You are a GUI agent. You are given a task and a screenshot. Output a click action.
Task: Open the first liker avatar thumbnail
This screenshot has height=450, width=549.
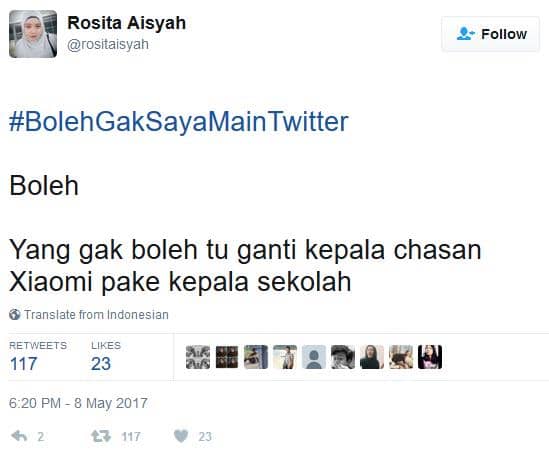click(198, 357)
